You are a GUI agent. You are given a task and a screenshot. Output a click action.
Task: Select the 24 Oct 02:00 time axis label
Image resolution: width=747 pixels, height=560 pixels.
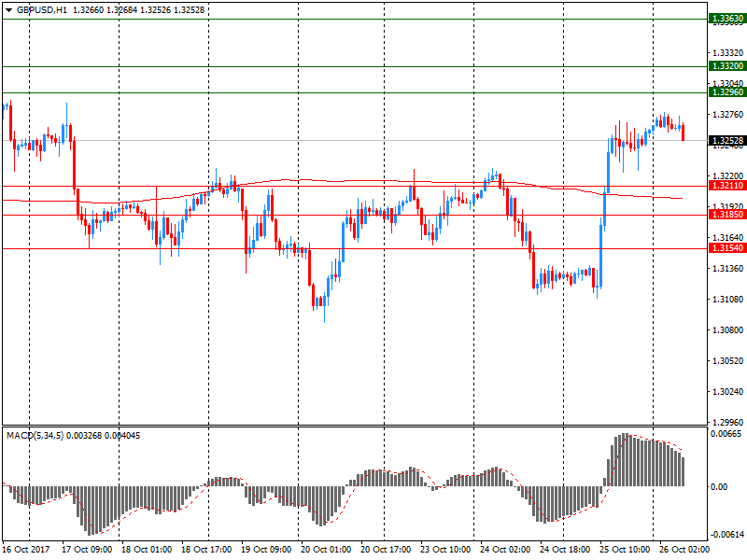(x=505, y=550)
